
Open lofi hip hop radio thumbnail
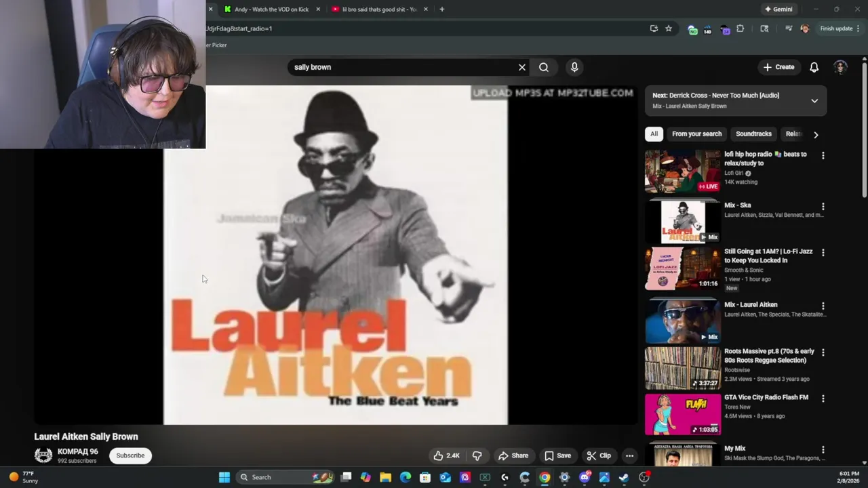[x=683, y=171]
